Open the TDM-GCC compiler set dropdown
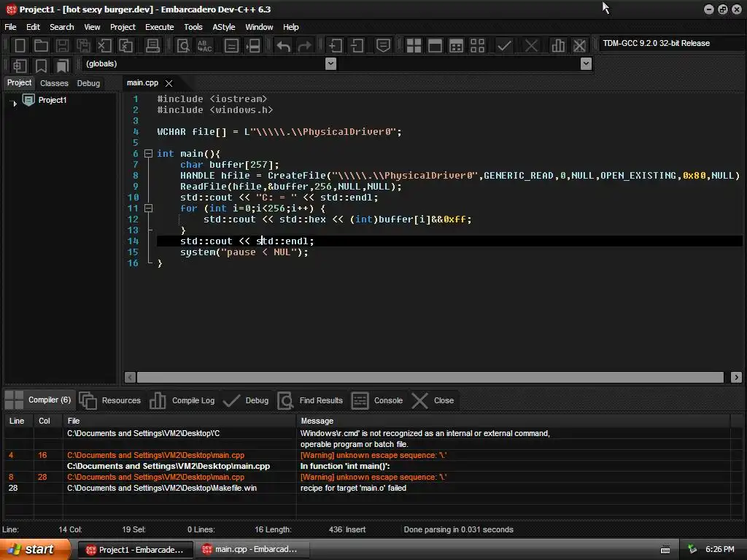Image resolution: width=747 pixels, height=560 pixels. tap(670, 43)
